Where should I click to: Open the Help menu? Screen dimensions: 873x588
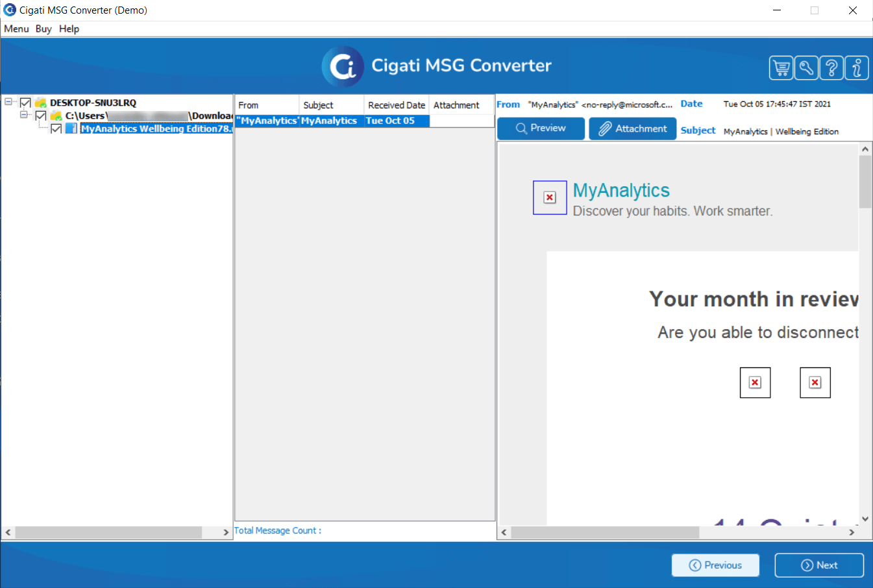coord(69,29)
